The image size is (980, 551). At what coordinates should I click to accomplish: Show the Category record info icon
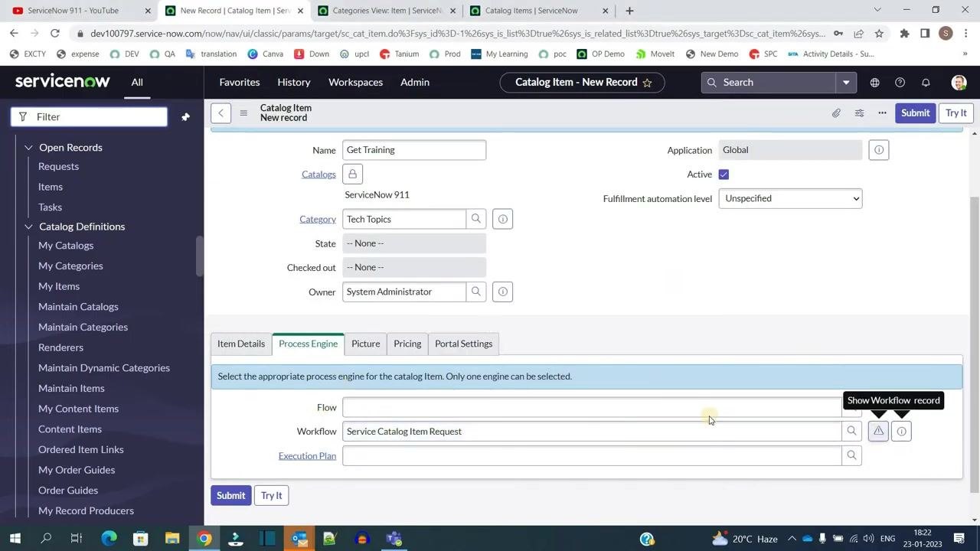[x=503, y=219]
